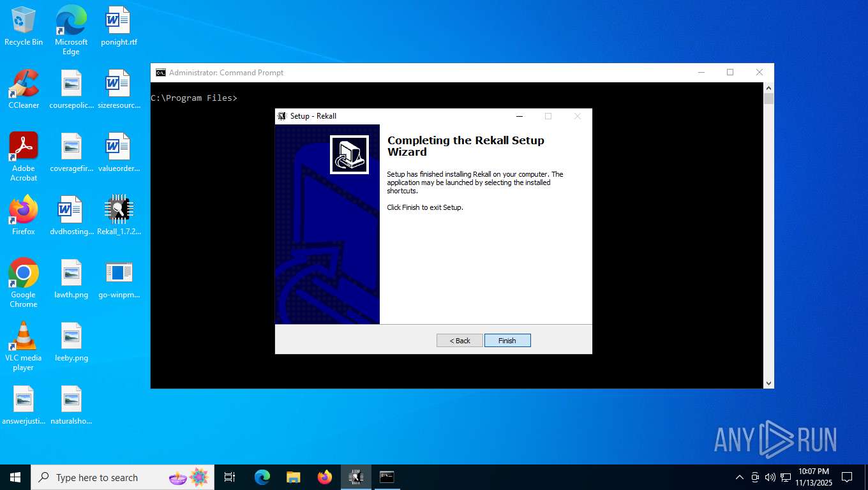Switch to Command Prompt taskbar button
Viewport: 868px width, 490px height.
click(387, 477)
